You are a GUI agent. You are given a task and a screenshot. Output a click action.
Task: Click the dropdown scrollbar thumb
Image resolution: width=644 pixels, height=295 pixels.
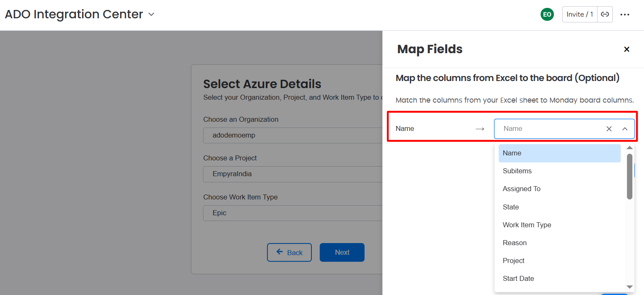point(629,177)
